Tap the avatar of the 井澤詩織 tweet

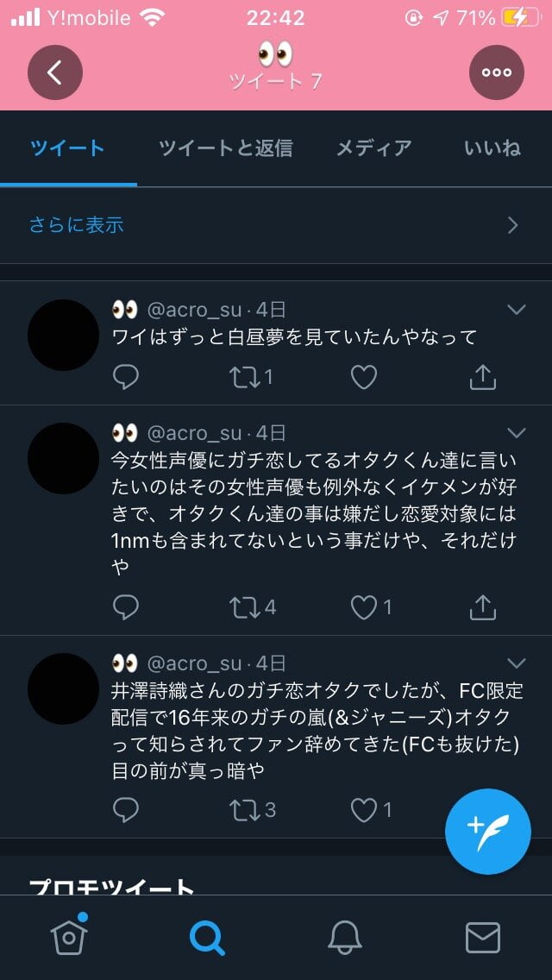click(x=63, y=688)
